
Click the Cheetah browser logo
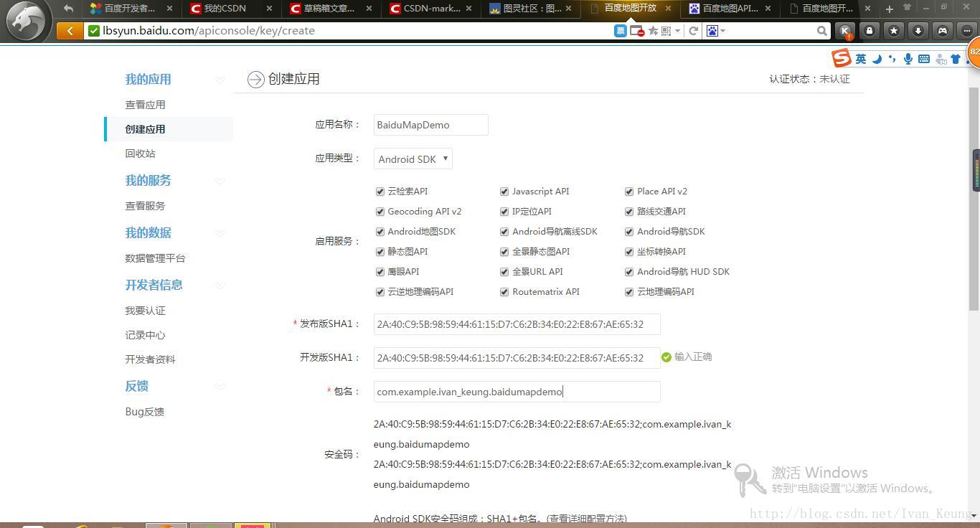[27, 21]
